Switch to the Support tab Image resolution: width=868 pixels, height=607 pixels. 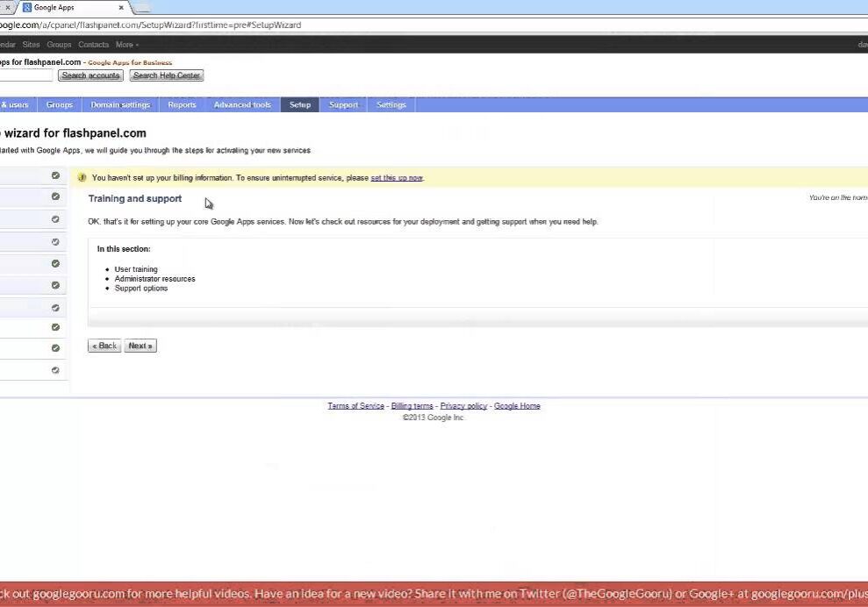(343, 104)
